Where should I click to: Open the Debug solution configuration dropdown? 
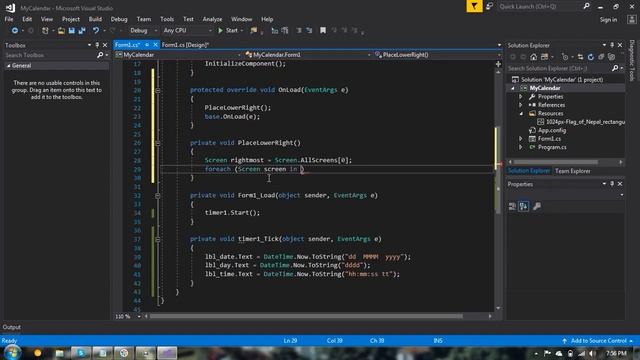click(x=143, y=31)
